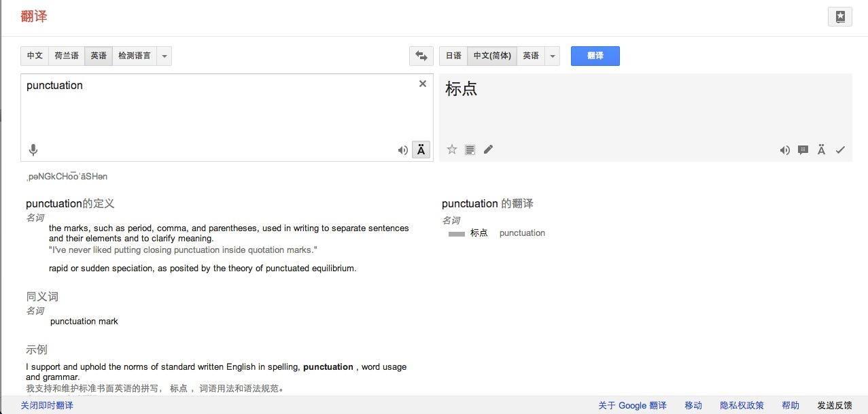Swap source and target languages

pyautogui.click(x=421, y=56)
